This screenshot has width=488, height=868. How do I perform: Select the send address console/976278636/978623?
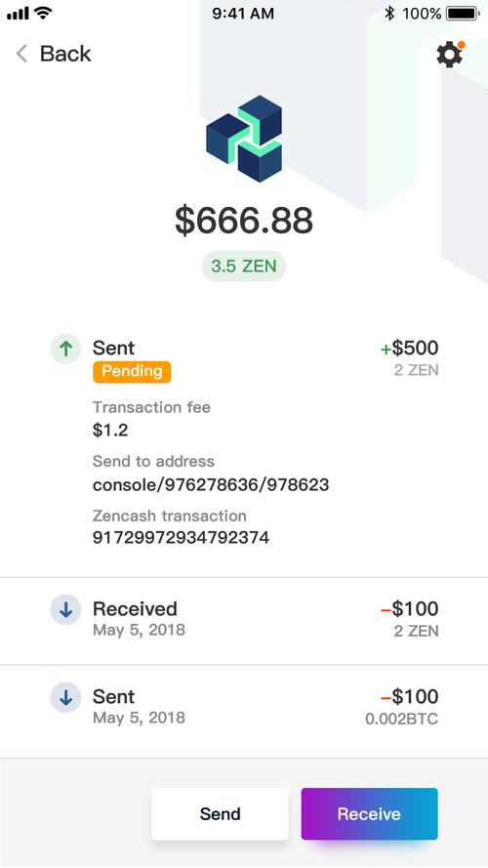coord(211,485)
